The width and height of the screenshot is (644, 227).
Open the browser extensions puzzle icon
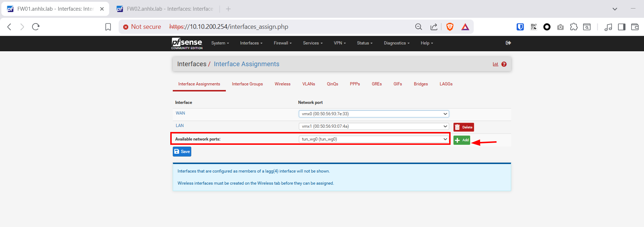click(x=573, y=27)
